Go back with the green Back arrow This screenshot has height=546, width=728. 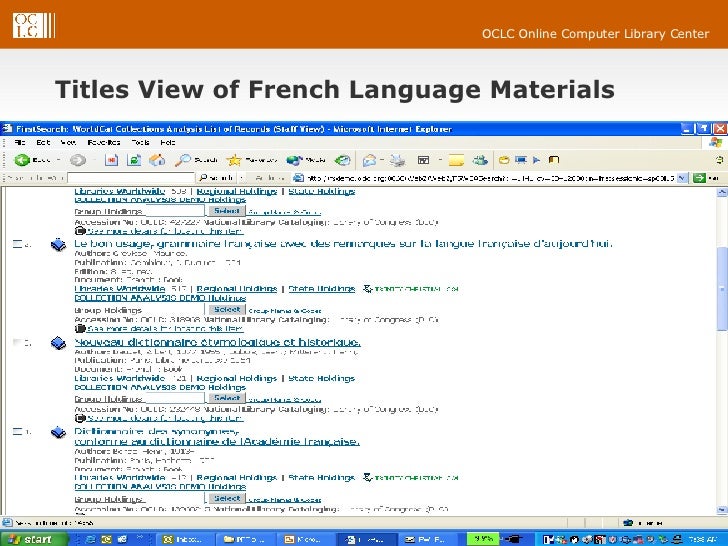(x=21, y=160)
